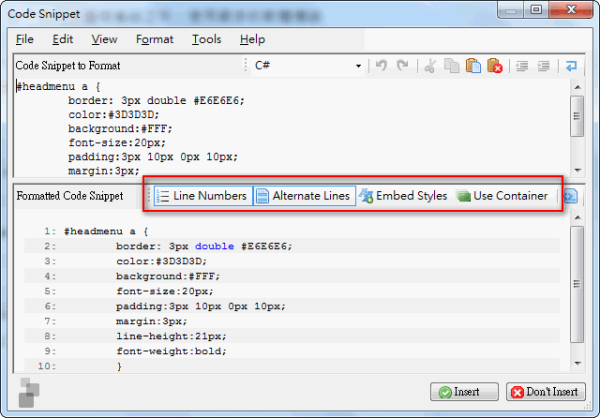
Task: Click the decrease indent icon
Action: (522, 66)
